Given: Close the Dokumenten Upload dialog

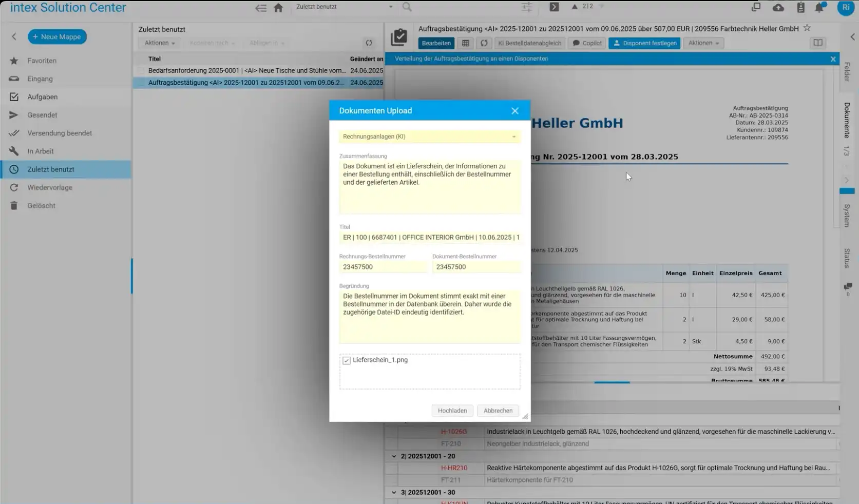Looking at the screenshot, I should pos(515,111).
